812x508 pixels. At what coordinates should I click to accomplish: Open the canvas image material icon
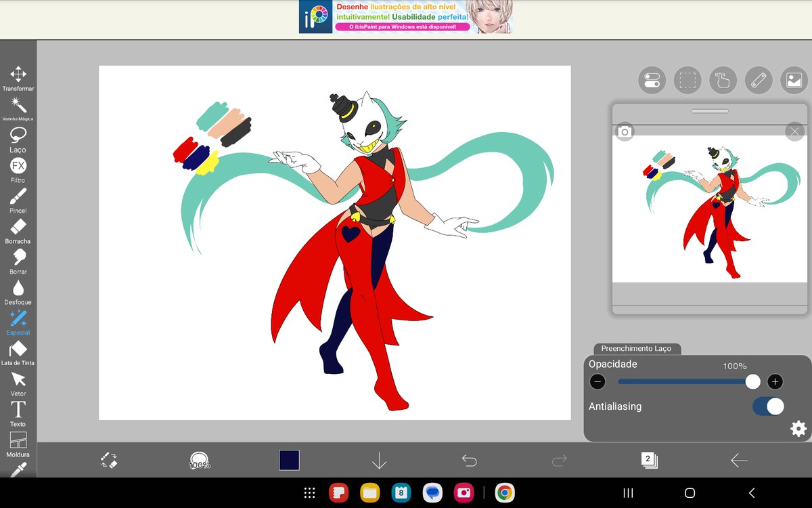[794, 81]
